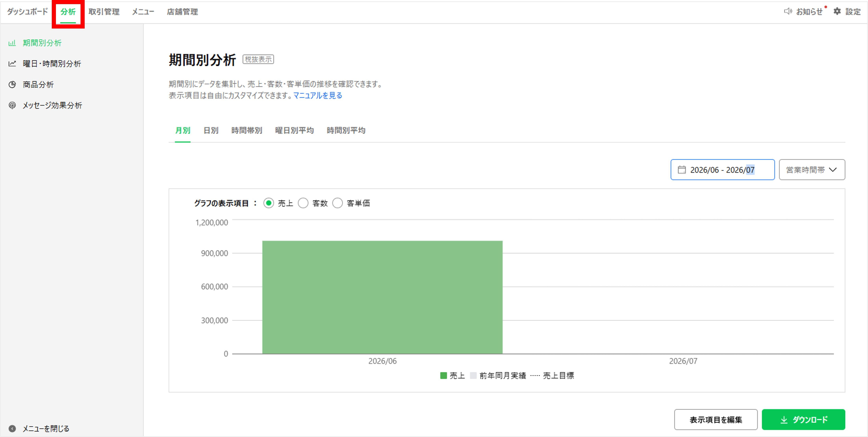Switch to the 月別 tab
The width and height of the screenshot is (868, 437).
point(183,131)
